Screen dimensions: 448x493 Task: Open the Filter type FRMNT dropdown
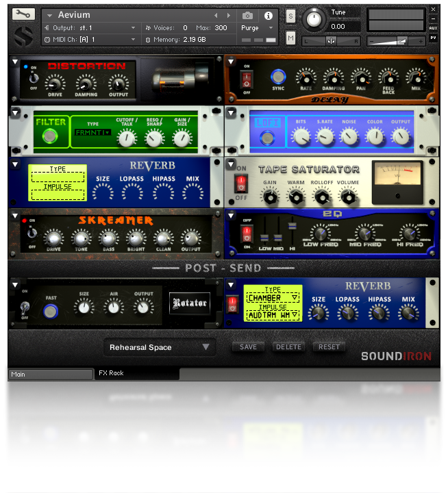(92, 132)
